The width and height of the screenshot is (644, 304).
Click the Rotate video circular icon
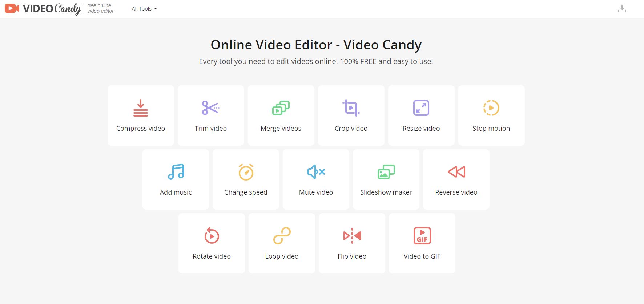[x=212, y=235]
